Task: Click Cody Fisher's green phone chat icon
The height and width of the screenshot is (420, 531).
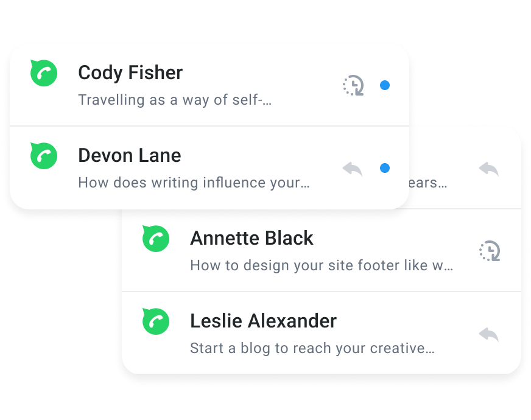Action: pyautogui.click(x=44, y=74)
